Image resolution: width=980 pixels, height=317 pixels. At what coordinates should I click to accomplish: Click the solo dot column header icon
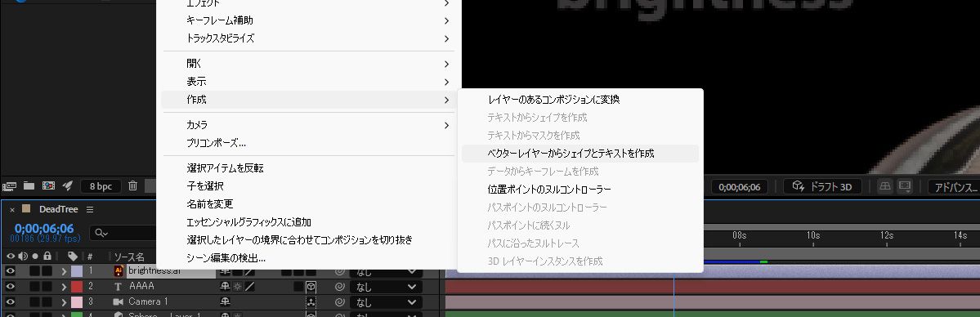pos(35,257)
